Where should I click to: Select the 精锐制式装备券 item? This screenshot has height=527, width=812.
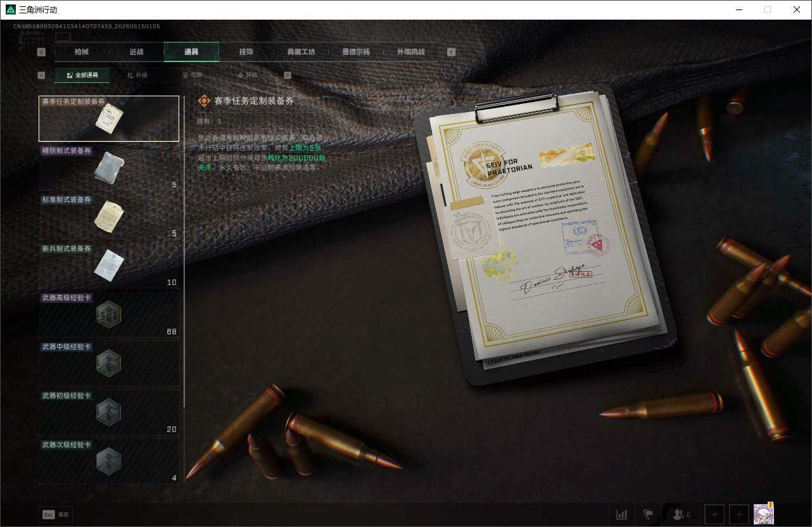click(109, 168)
